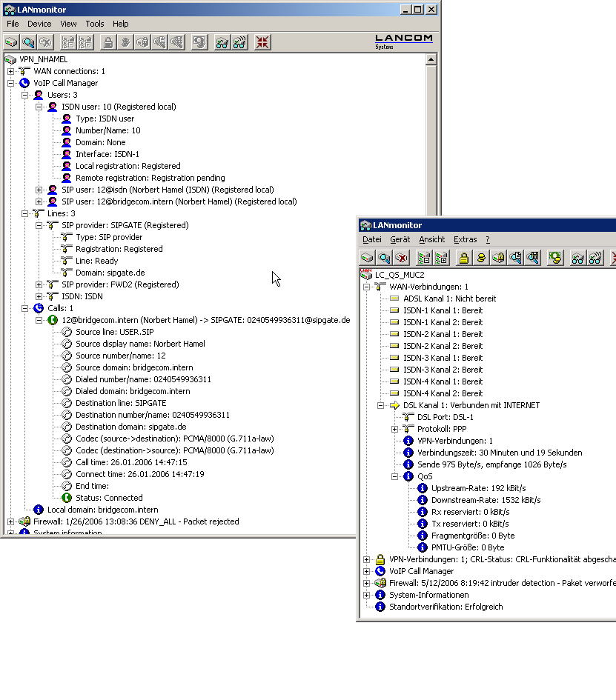Select DSL Kanal 1: Verbunden mit INTERNET
The height and width of the screenshot is (700, 616).
point(471,405)
